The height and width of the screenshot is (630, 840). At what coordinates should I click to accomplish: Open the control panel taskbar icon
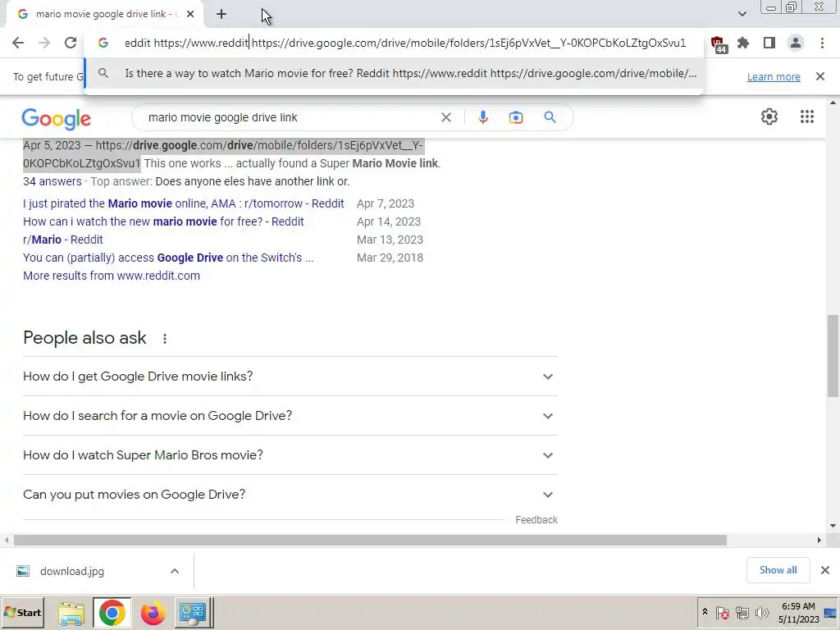point(194,613)
